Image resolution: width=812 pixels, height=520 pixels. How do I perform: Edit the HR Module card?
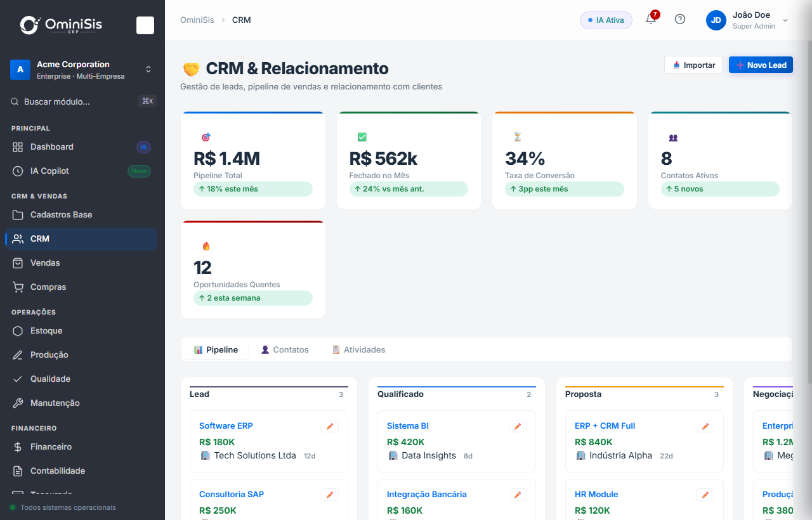pos(705,495)
